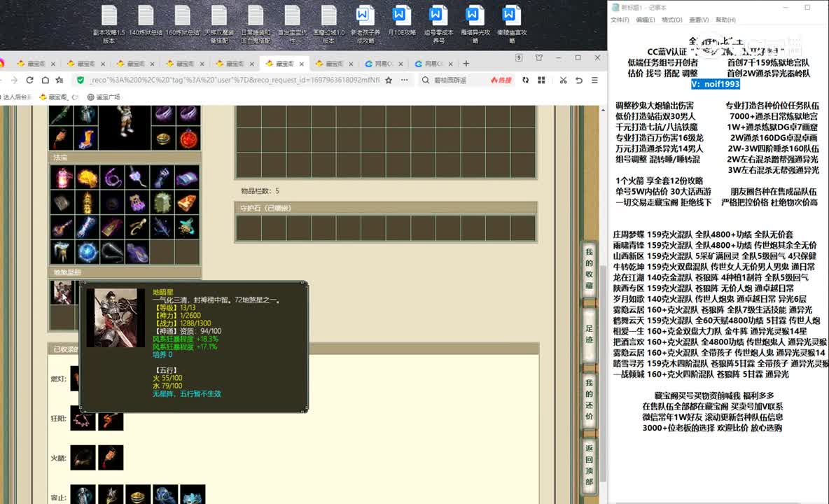Open desktop file 140炼狱总结

point(146,21)
